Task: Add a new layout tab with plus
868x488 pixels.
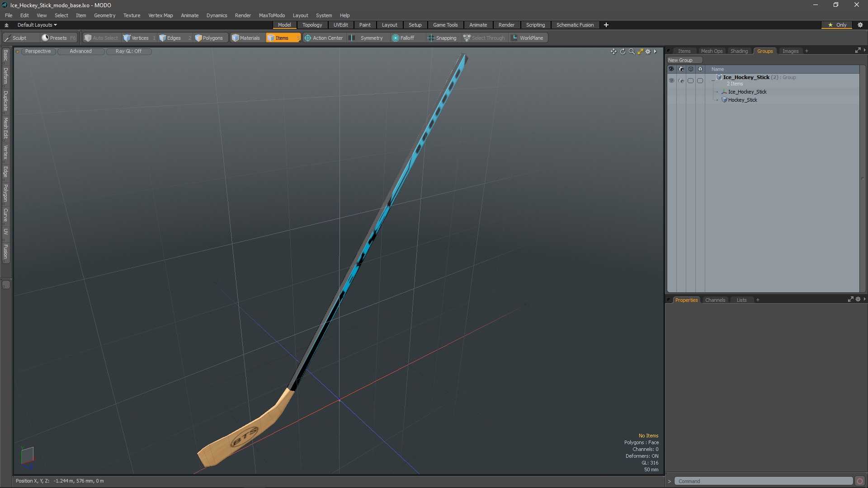Action: (606, 25)
